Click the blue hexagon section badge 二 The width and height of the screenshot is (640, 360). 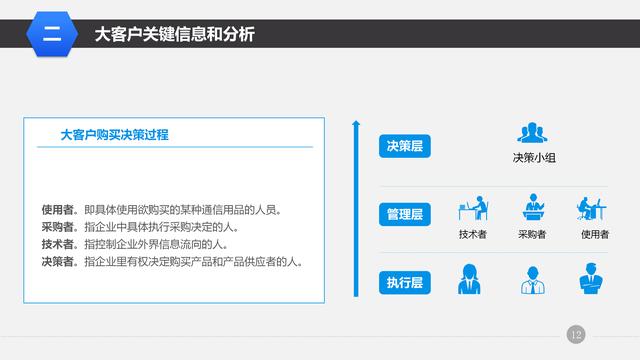tap(52, 34)
